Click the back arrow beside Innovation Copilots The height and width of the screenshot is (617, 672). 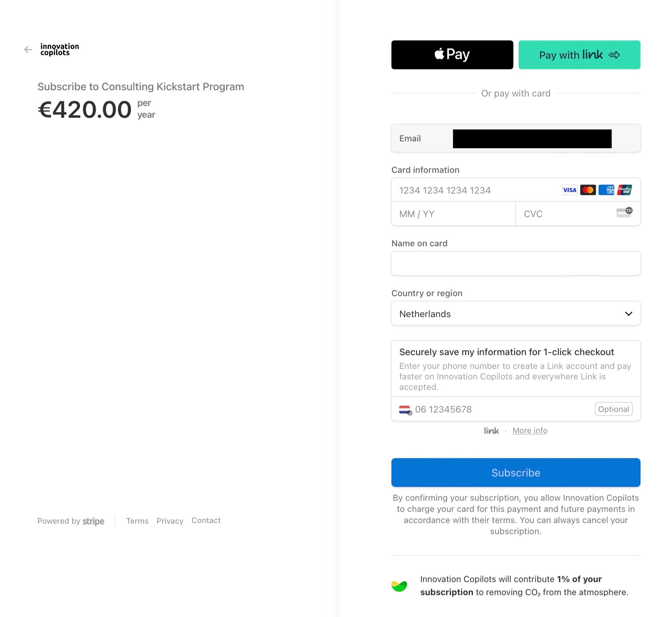coord(28,50)
